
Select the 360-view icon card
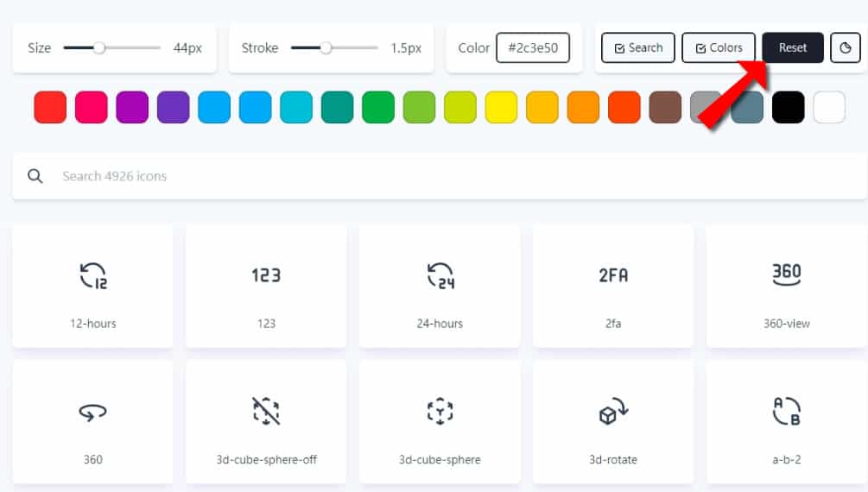tap(787, 286)
